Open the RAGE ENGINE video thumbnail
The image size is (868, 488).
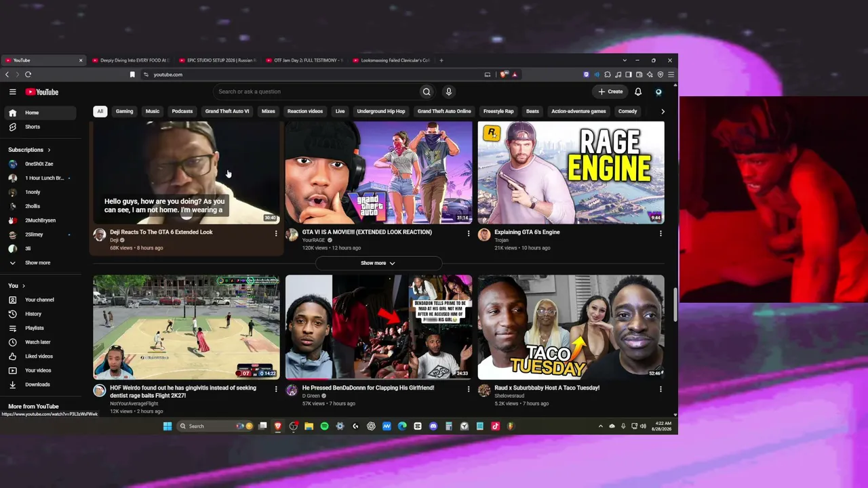point(571,172)
